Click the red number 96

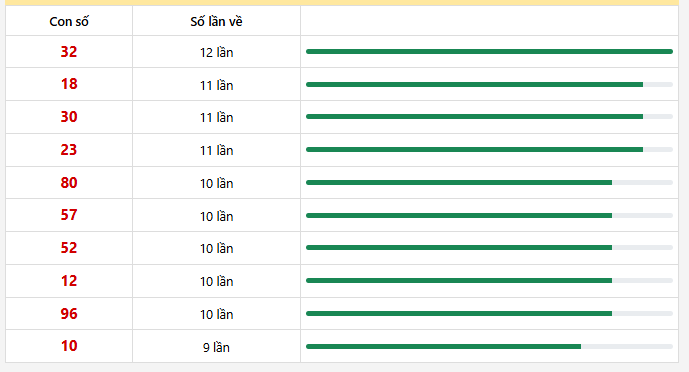pyautogui.click(x=69, y=314)
